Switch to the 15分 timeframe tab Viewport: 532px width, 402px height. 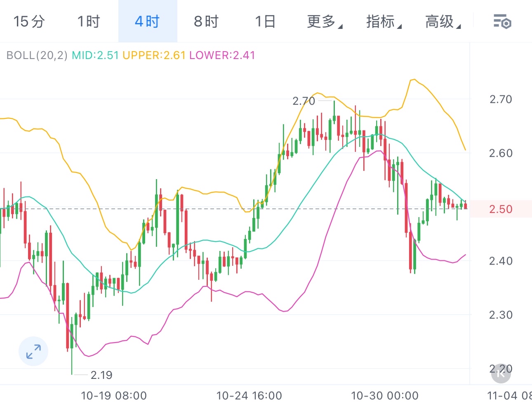[28, 22]
